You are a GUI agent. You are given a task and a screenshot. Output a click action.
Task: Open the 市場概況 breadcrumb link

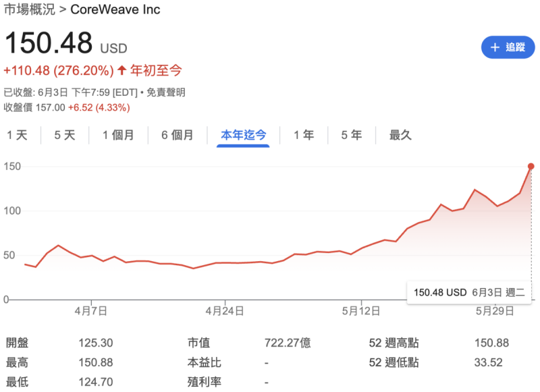click(29, 9)
